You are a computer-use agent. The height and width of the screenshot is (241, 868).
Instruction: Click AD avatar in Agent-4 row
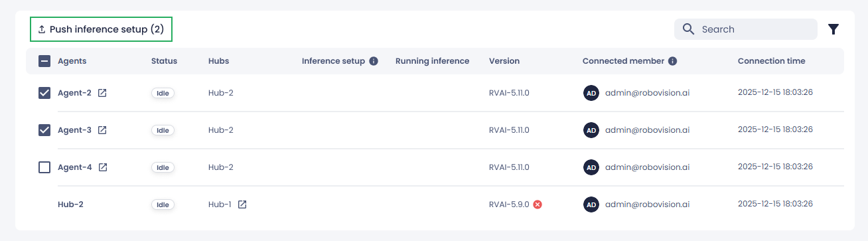(x=591, y=167)
